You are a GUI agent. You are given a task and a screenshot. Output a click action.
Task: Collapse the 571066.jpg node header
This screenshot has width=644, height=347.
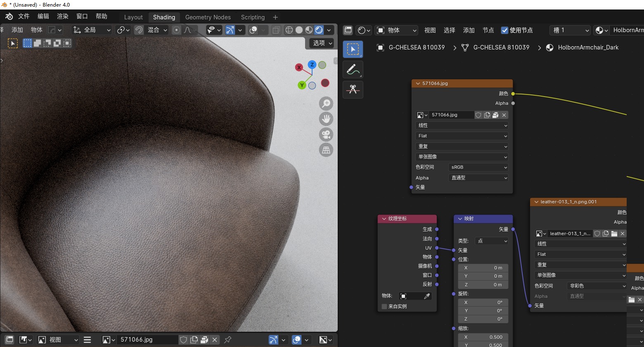tap(418, 83)
